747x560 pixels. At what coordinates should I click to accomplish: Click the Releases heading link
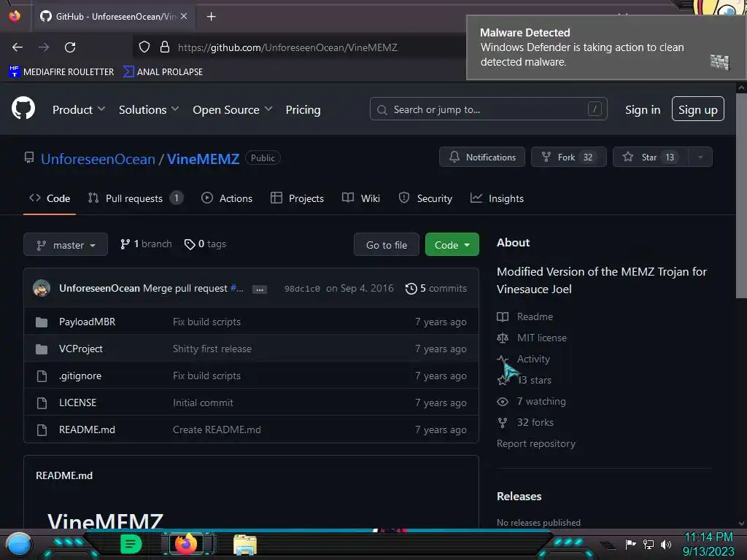coord(519,496)
